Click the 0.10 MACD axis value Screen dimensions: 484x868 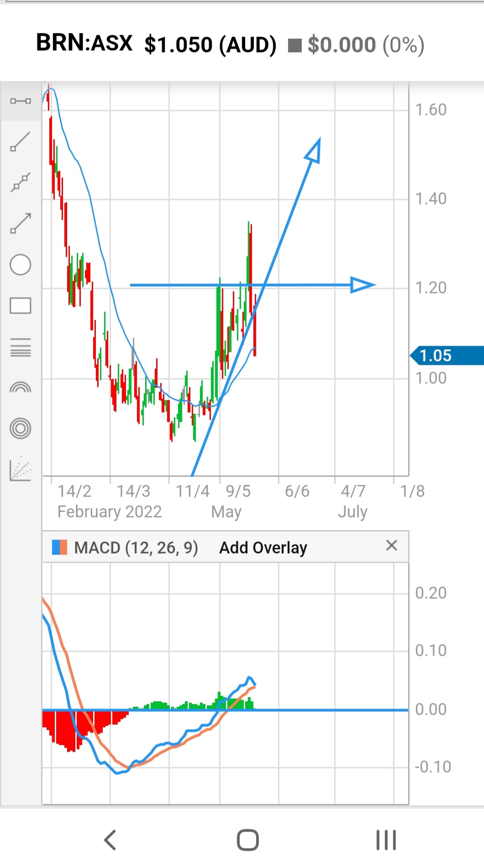(431, 651)
